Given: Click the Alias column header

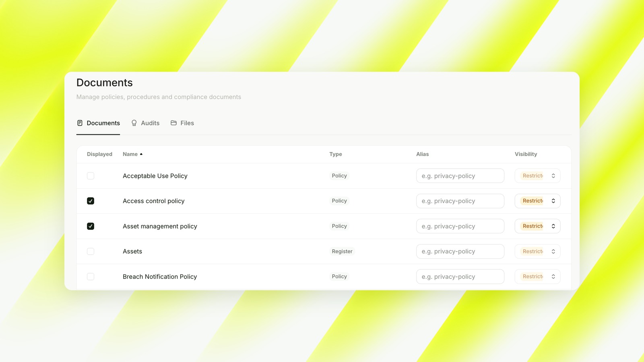Looking at the screenshot, I should coord(422,154).
